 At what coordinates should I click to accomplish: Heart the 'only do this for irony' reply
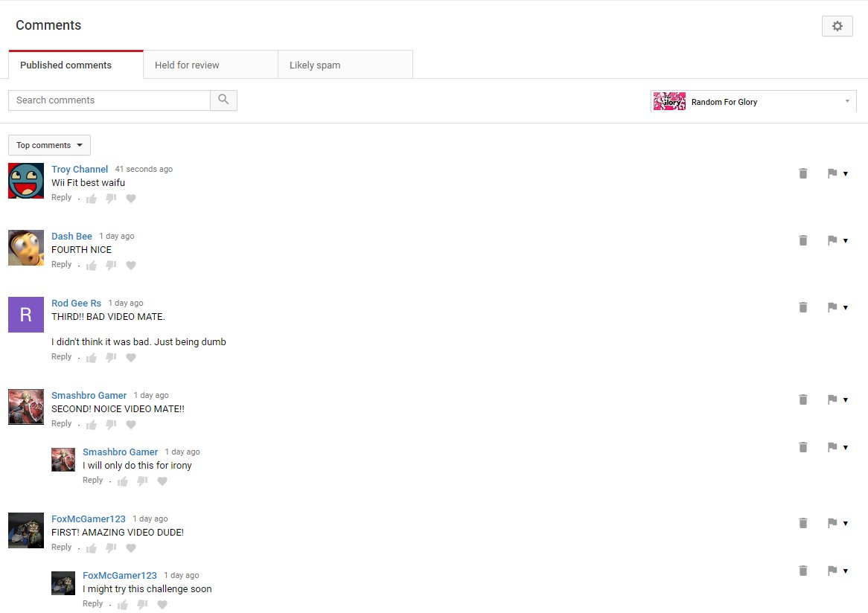(x=162, y=481)
